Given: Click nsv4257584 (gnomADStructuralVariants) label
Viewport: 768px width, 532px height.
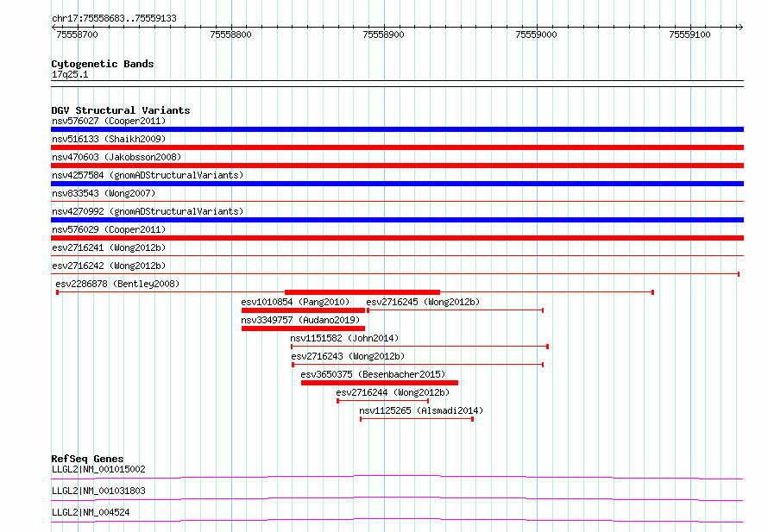Looking at the screenshot, I should pyautogui.click(x=148, y=175).
